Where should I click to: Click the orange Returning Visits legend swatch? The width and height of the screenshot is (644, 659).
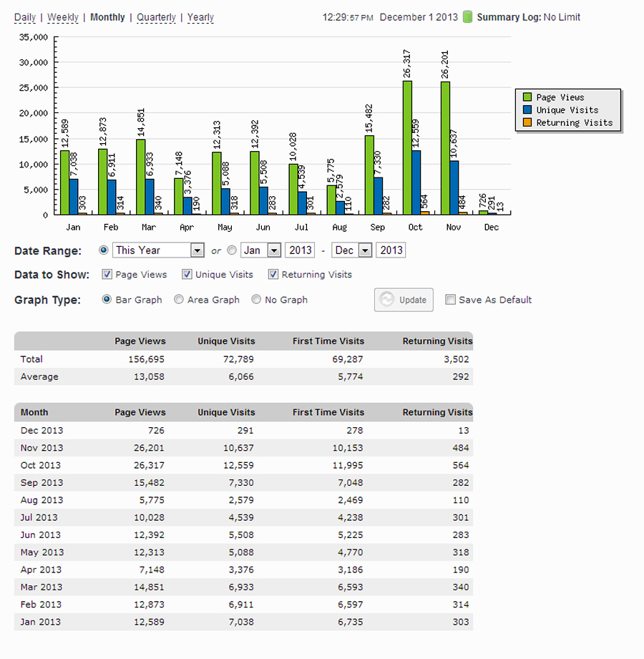pyautogui.click(x=528, y=122)
